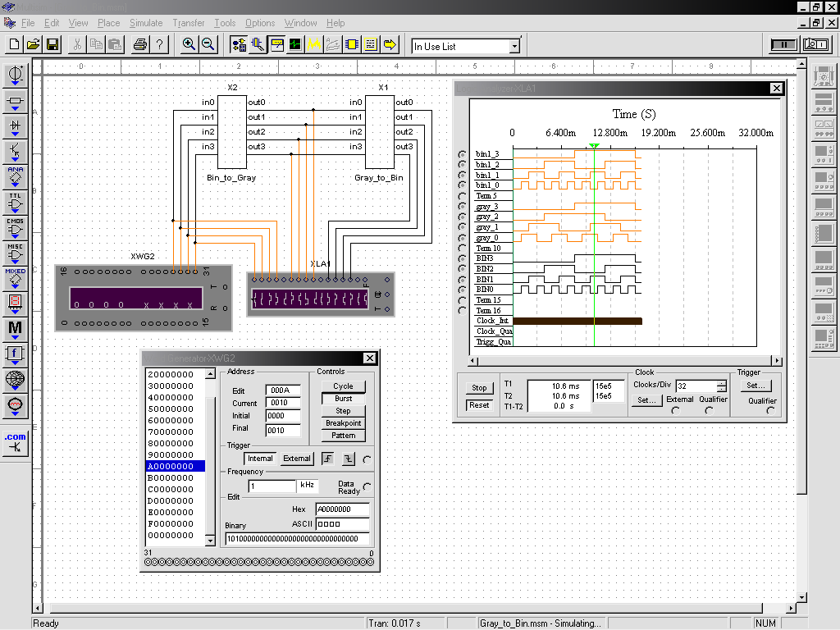Open the CMOS components bin
Screen dimensions: 840x630
pyautogui.click(x=15, y=227)
